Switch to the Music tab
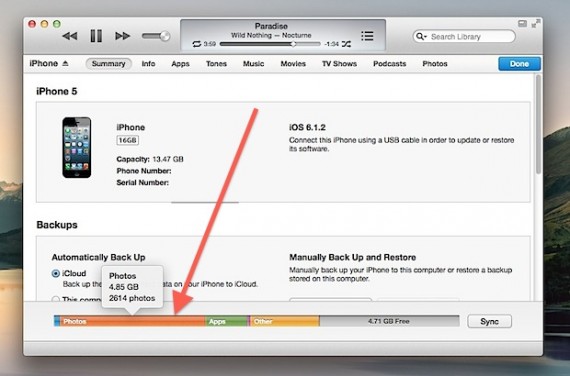 (253, 64)
